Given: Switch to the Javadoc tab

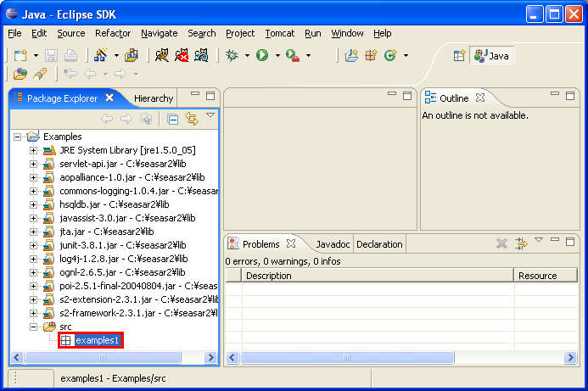Looking at the screenshot, I should pyautogui.click(x=333, y=244).
